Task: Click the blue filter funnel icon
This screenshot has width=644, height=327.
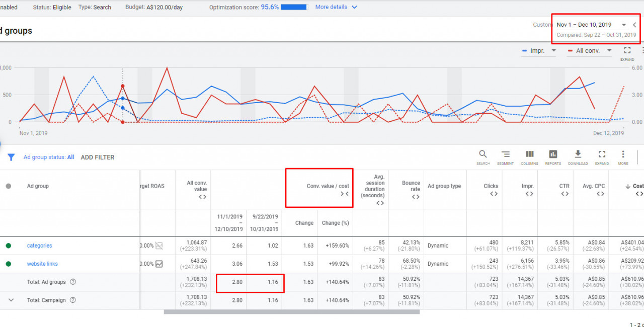Action: (x=11, y=157)
